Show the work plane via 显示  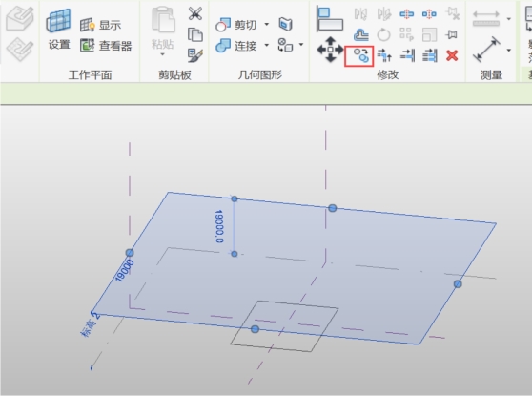tap(101, 25)
